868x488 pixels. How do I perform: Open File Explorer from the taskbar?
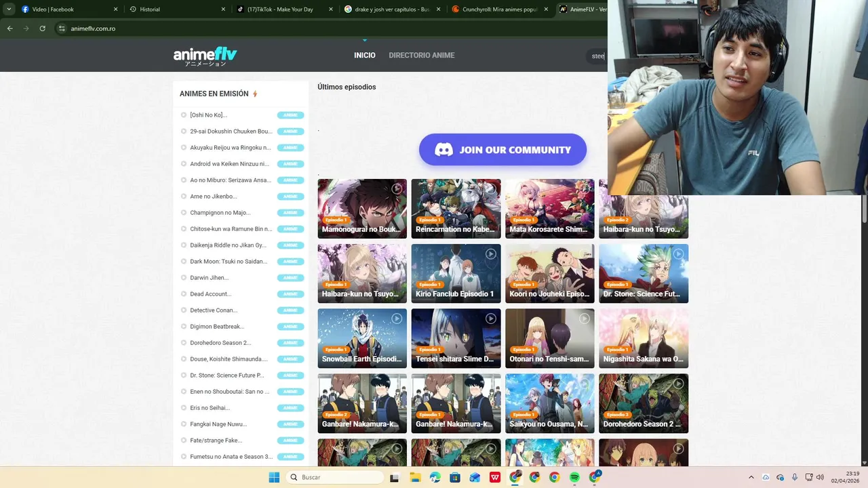[415, 477]
